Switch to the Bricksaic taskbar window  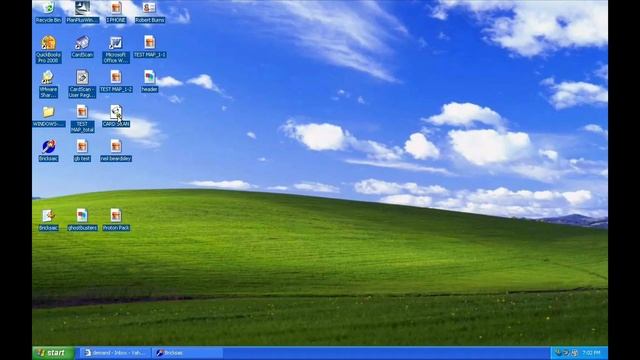(x=187, y=353)
